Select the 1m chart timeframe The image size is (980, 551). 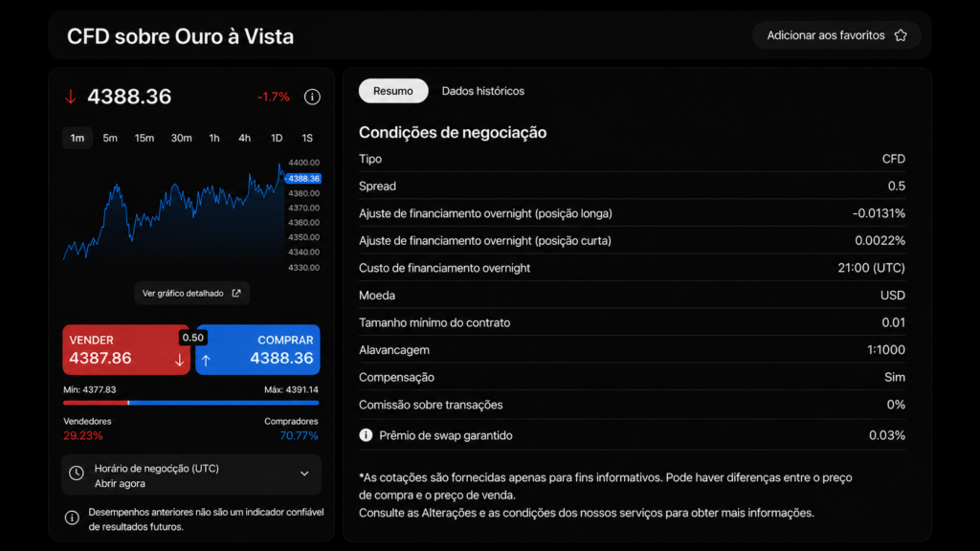[x=78, y=138]
